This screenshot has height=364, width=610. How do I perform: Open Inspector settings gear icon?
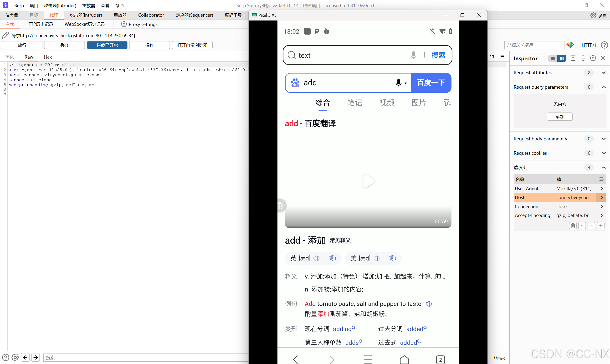[593, 58]
